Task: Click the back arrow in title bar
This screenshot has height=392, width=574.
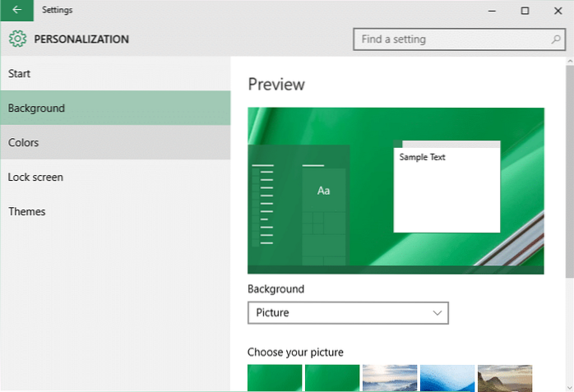Action: pyautogui.click(x=16, y=11)
